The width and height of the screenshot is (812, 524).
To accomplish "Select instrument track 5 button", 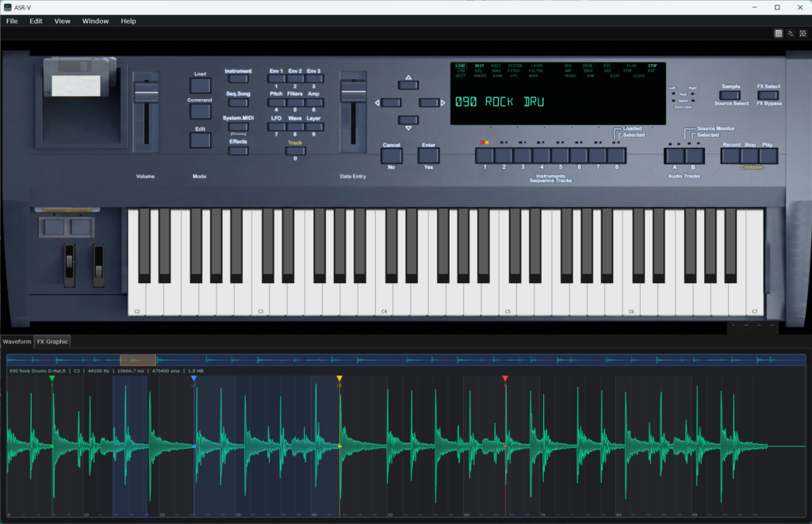I will click(560, 156).
